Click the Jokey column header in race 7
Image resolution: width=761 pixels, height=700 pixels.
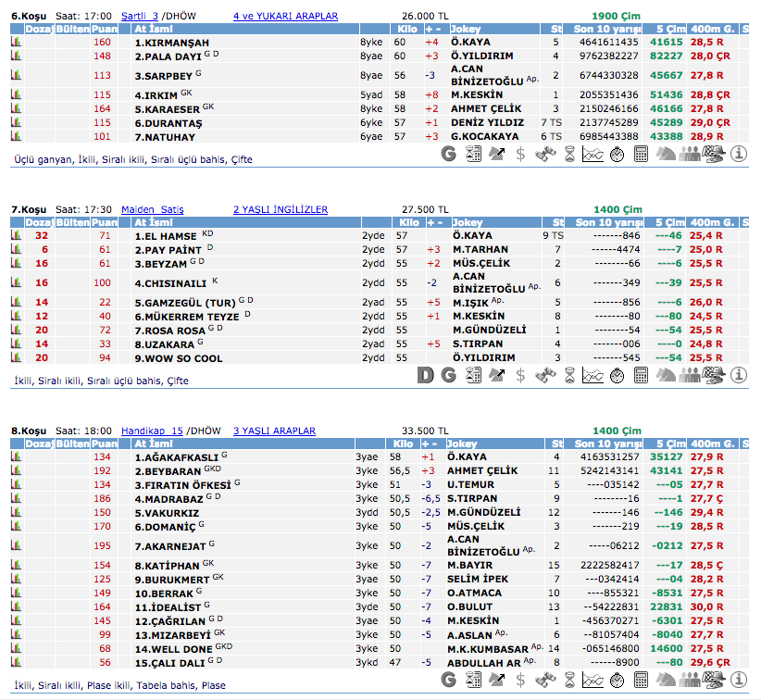click(468, 223)
